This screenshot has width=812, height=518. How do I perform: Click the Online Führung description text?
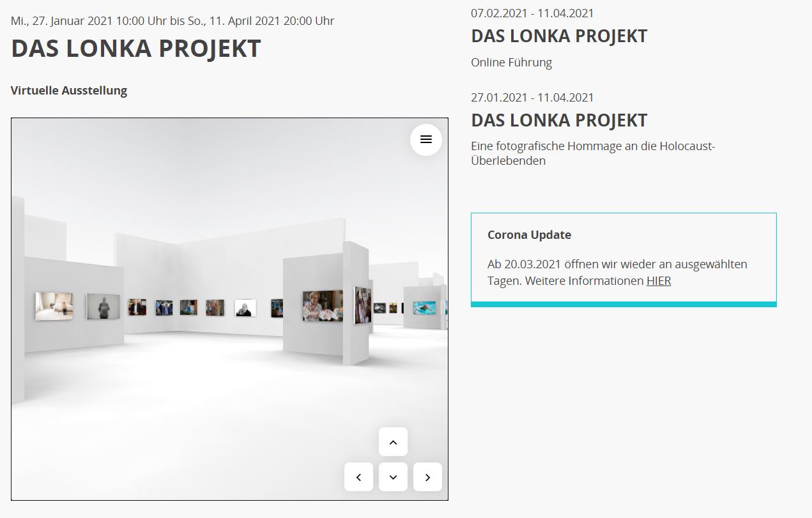click(x=511, y=63)
